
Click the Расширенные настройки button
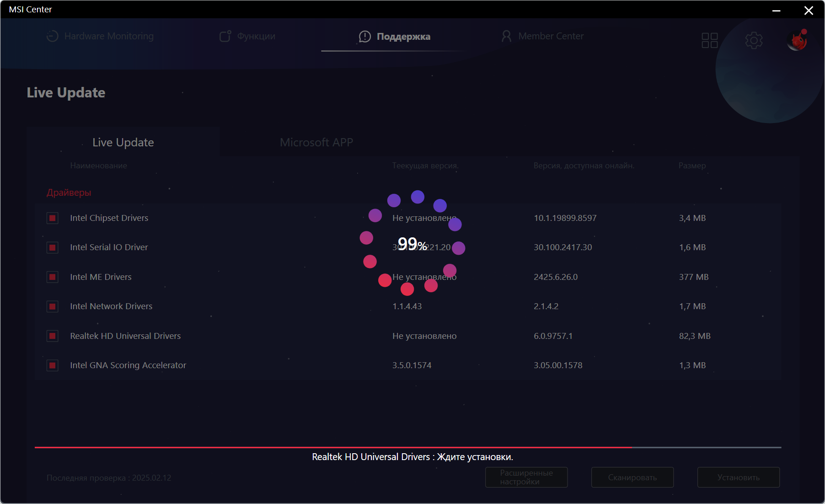pyautogui.click(x=526, y=477)
